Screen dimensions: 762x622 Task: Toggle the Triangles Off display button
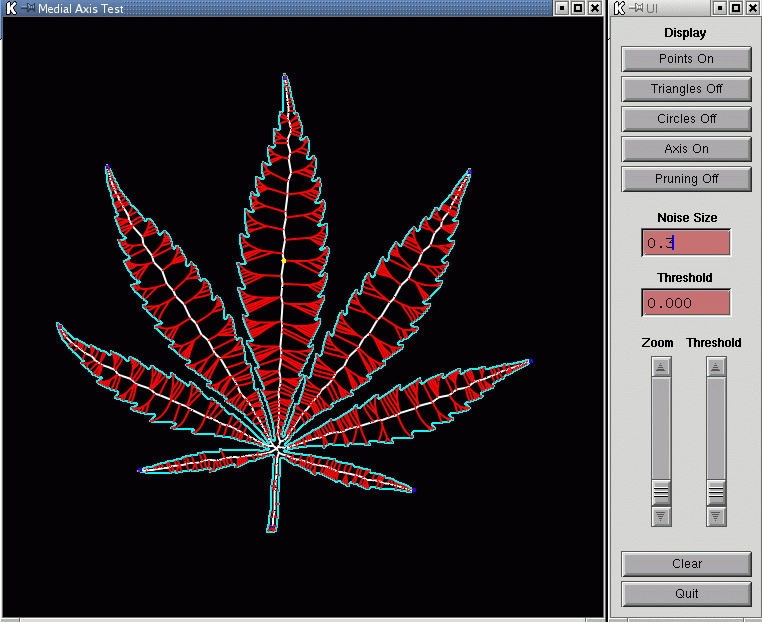pos(686,89)
